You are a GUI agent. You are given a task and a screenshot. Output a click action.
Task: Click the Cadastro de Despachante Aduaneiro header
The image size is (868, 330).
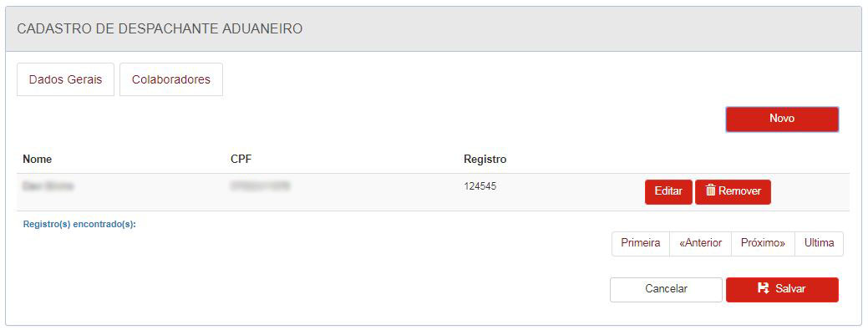[160, 28]
